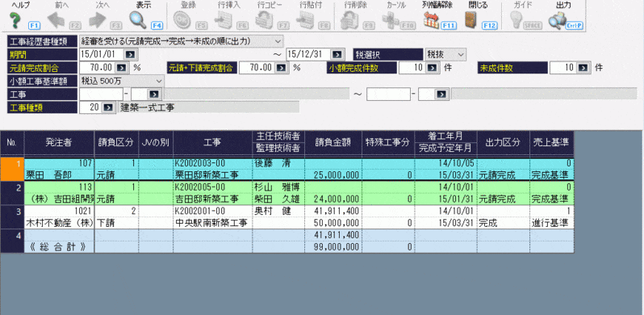Image resolution: width=644 pixels, height=315 pixels.
Task: Click 栗田 吾郎 client cell
Action: click(60, 175)
